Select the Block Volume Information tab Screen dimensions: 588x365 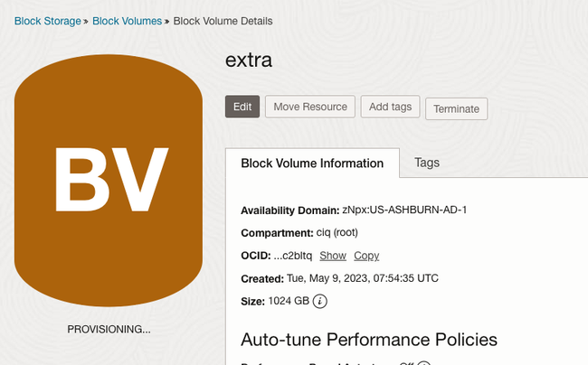[x=312, y=164]
